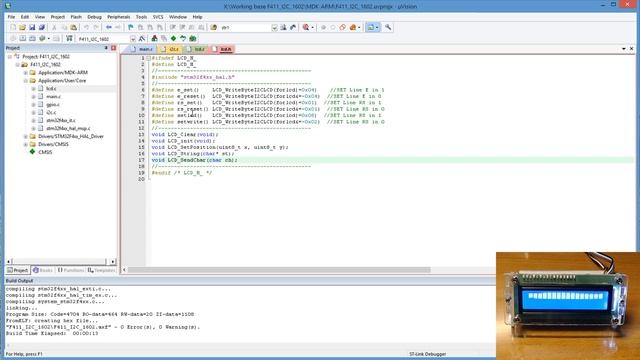640x360 pixels.
Task: Click the Find binoculars icon
Action: pos(283,27)
